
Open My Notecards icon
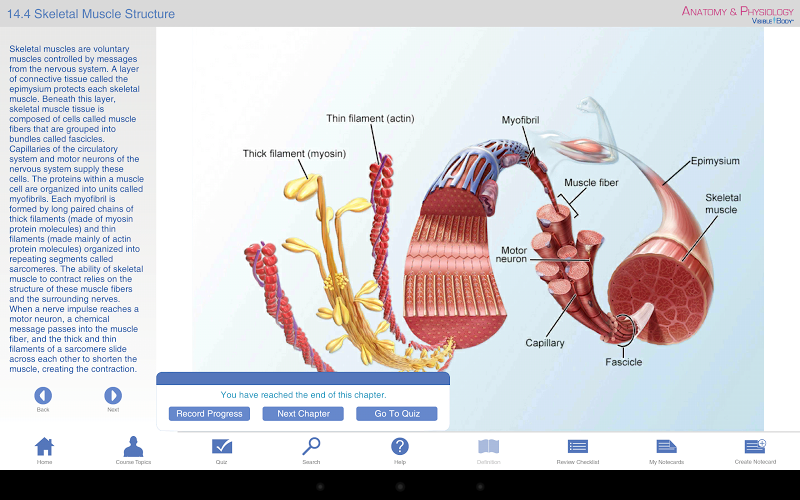click(x=666, y=446)
